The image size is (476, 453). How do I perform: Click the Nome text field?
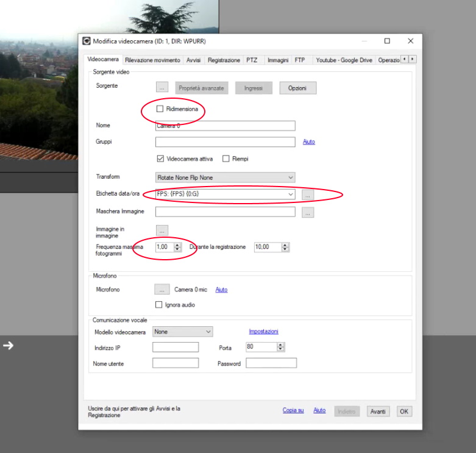click(225, 126)
